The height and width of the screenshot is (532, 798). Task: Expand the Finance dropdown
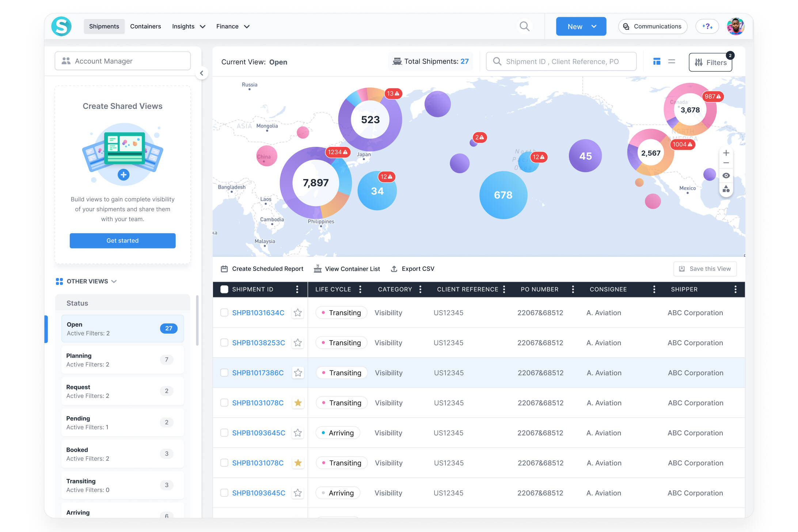(233, 26)
